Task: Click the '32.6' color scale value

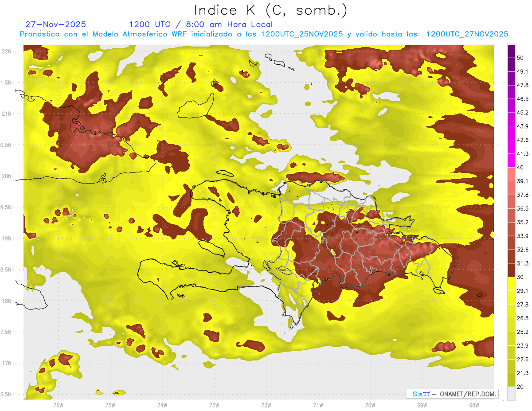Action: (x=523, y=250)
